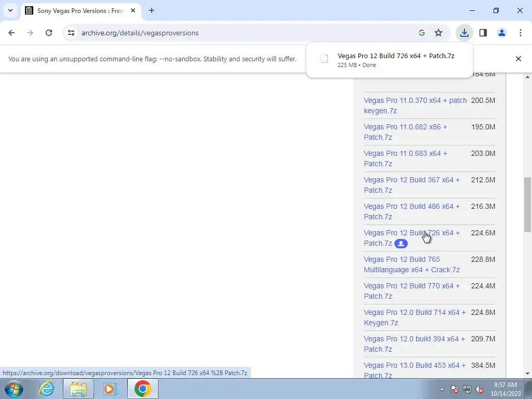
Task: Show hidden system tray icons
Action: pos(442,389)
